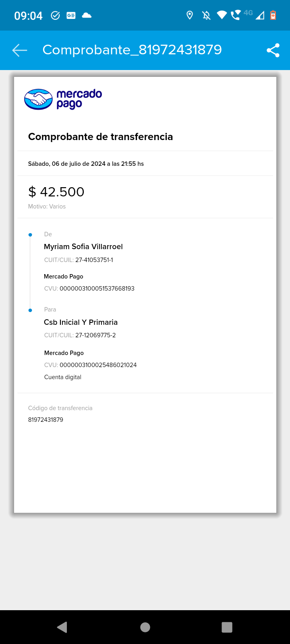Tap the Comprobante de transferencia heading

point(100,137)
